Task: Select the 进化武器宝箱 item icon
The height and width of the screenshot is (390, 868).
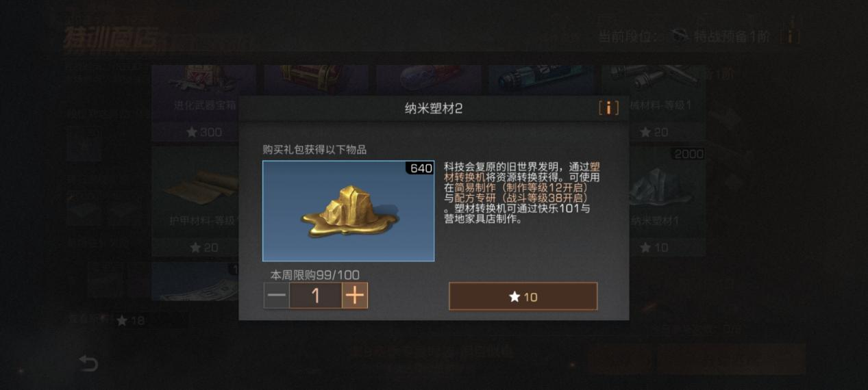Action: pyautogui.click(x=203, y=82)
